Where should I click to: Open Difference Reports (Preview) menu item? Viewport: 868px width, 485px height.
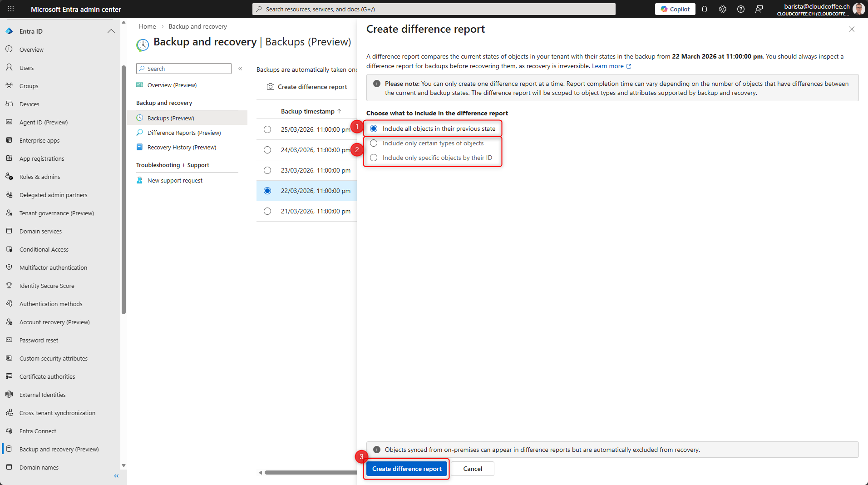[x=184, y=133]
